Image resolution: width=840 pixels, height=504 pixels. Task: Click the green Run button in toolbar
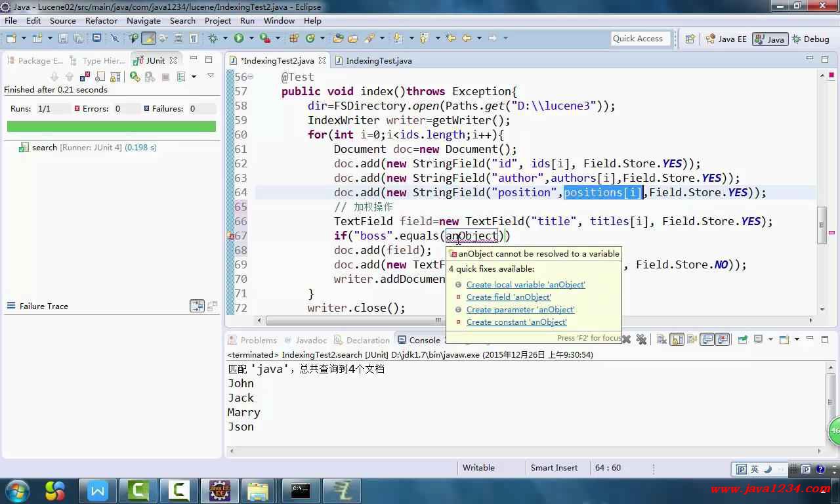pyautogui.click(x=239, y=38)
